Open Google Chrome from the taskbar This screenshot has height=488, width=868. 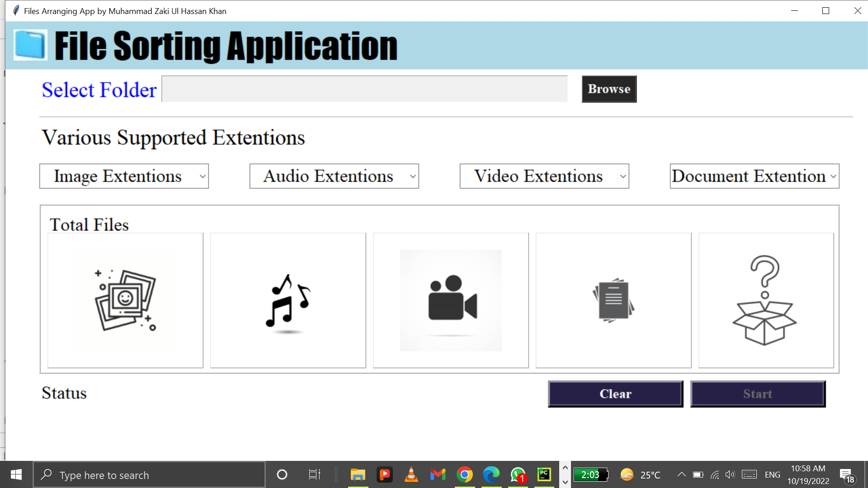pos(465,475)
